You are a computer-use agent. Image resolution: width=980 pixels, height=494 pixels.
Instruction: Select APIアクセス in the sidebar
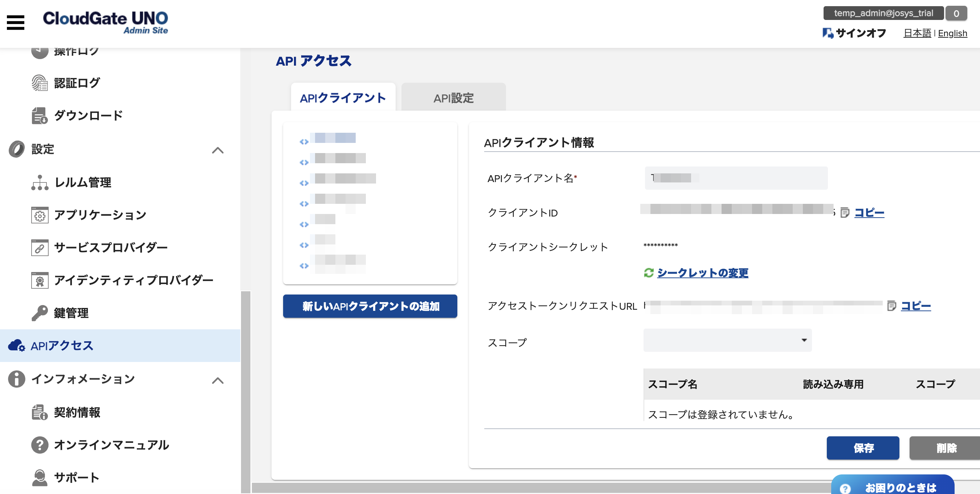click(62, 346)
